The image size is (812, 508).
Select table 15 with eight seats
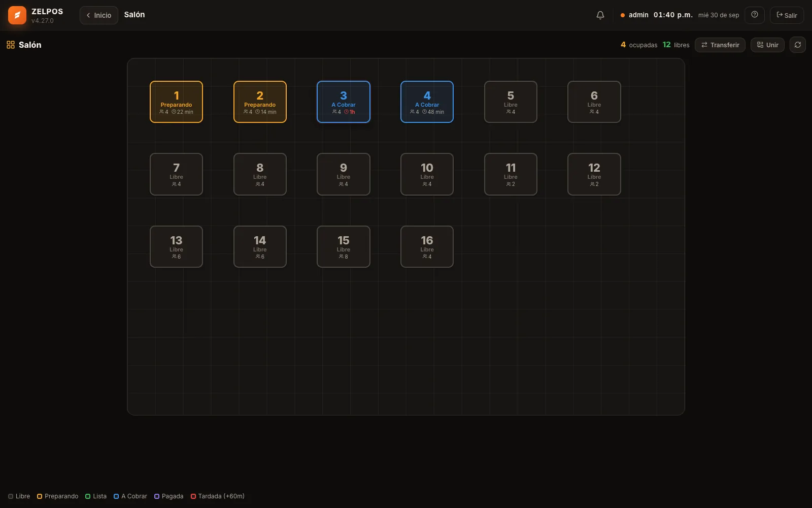pyautogui.click(x=344, y=246)
